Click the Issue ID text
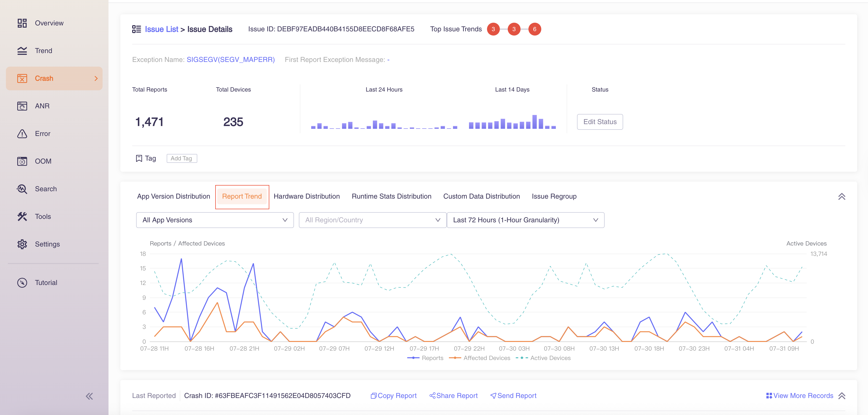The height and width of the screenshot is (415, 868). click(331, 29)
